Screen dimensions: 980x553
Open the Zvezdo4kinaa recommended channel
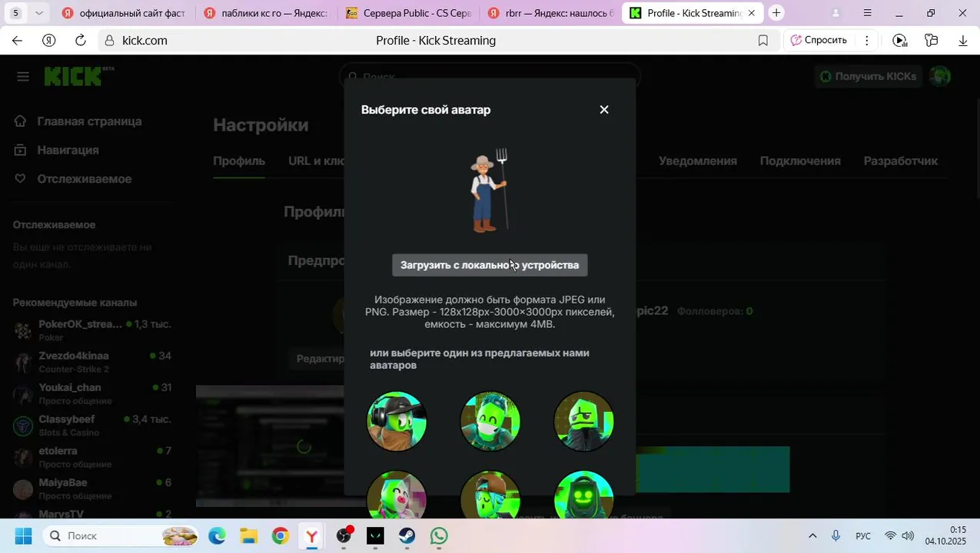point(92,363)
